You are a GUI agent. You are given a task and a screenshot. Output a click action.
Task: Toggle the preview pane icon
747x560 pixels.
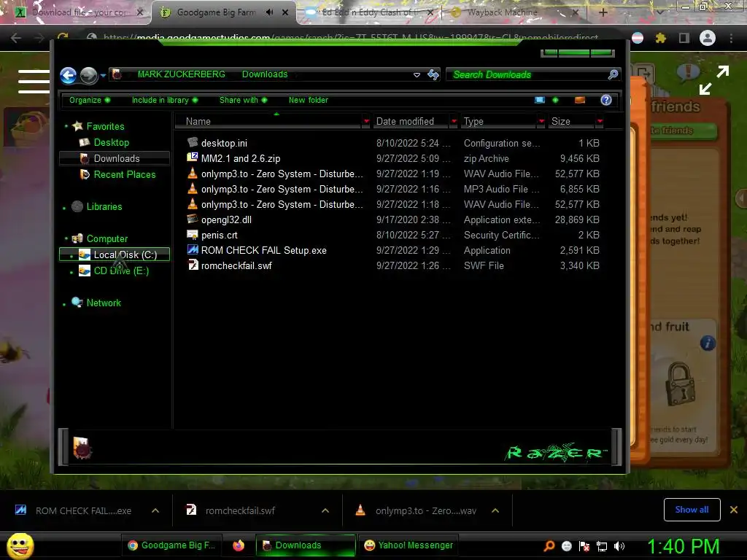coord(580,100)
